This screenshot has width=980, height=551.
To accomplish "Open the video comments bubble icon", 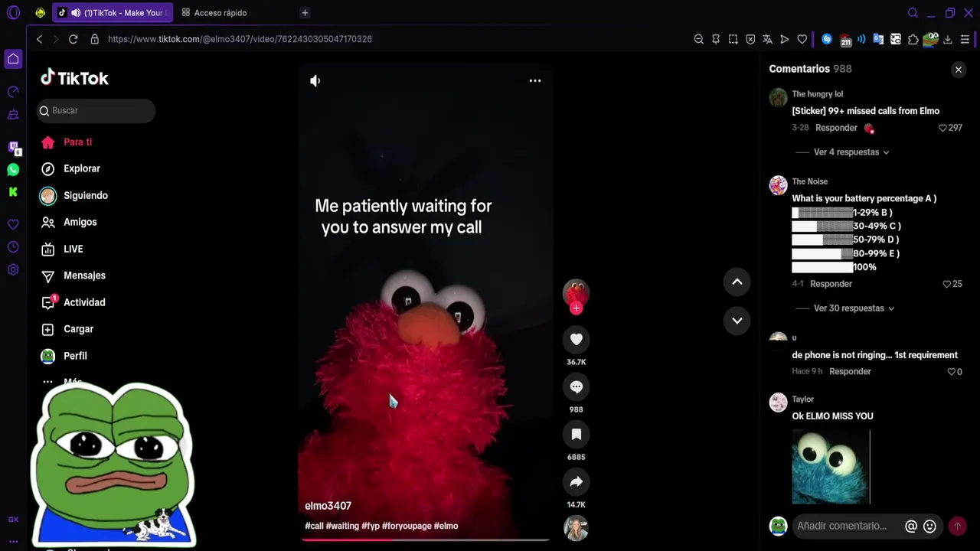I will click(576, 386).
